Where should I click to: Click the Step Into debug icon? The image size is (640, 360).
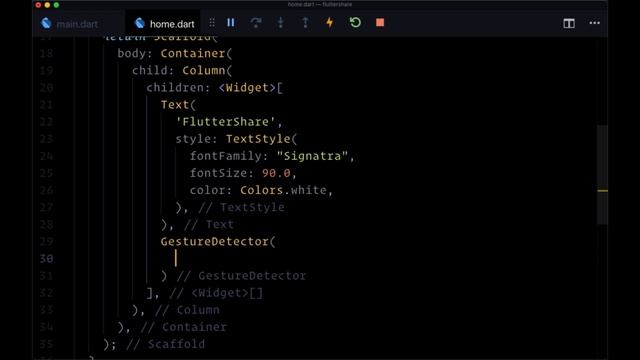point(280,23)
